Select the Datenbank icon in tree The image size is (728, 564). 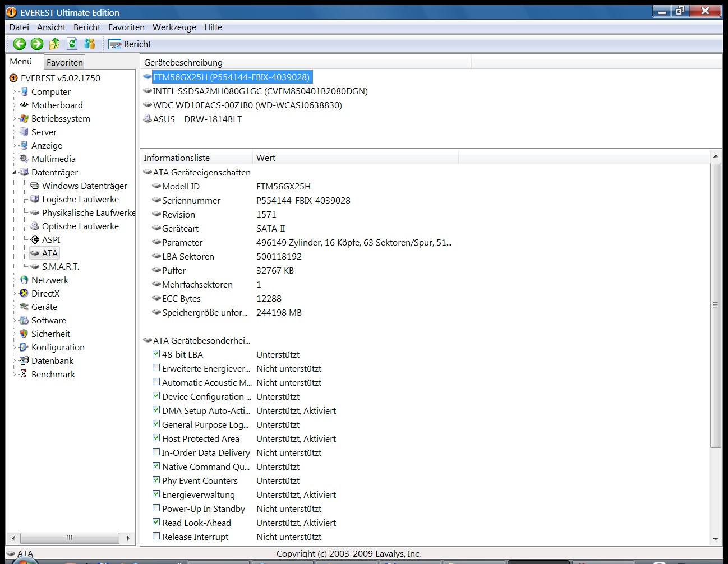pyautogui.click(x=24, y=360)
